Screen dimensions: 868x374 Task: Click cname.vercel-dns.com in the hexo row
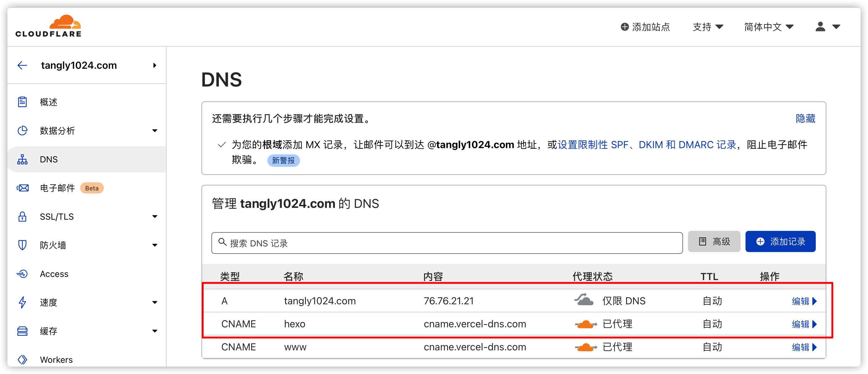tap(475, 324)
